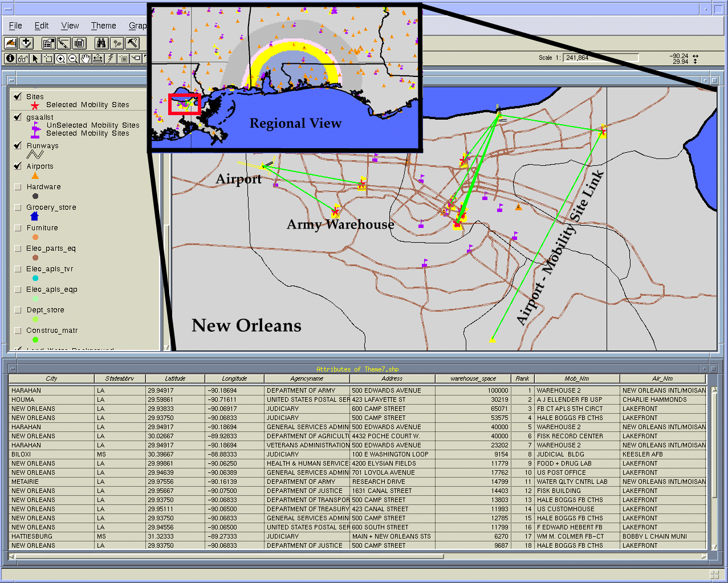
Task: Select the Pointer arrow tool
Action: tap(35, 58)
